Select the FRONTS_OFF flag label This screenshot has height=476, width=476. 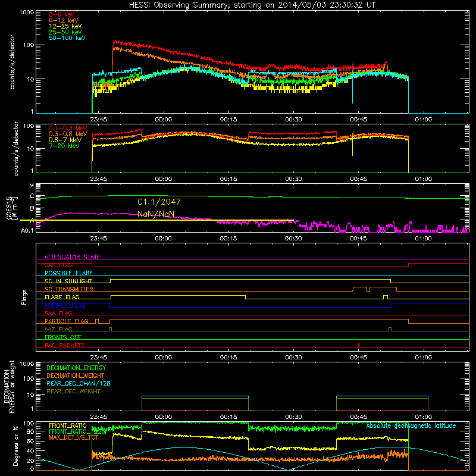point(63,337)
